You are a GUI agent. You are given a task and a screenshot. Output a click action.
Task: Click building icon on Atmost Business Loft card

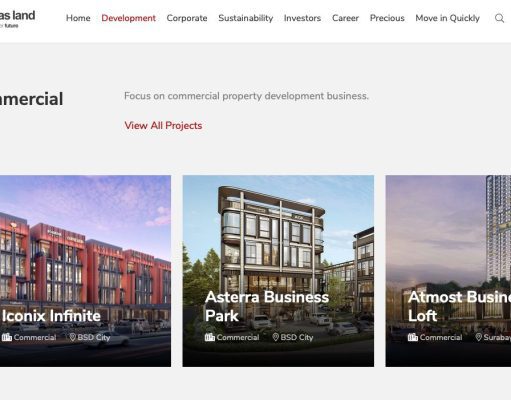(413, 337)
